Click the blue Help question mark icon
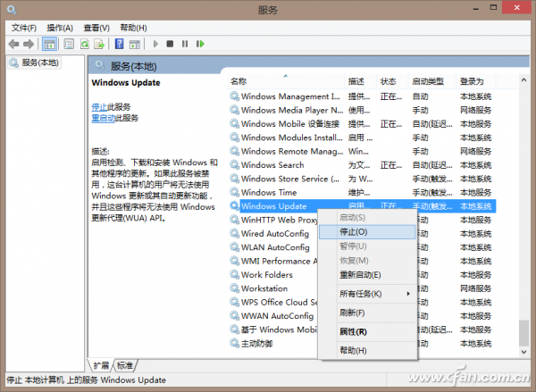This screenshot has width=536, height=392. [119, 44]
